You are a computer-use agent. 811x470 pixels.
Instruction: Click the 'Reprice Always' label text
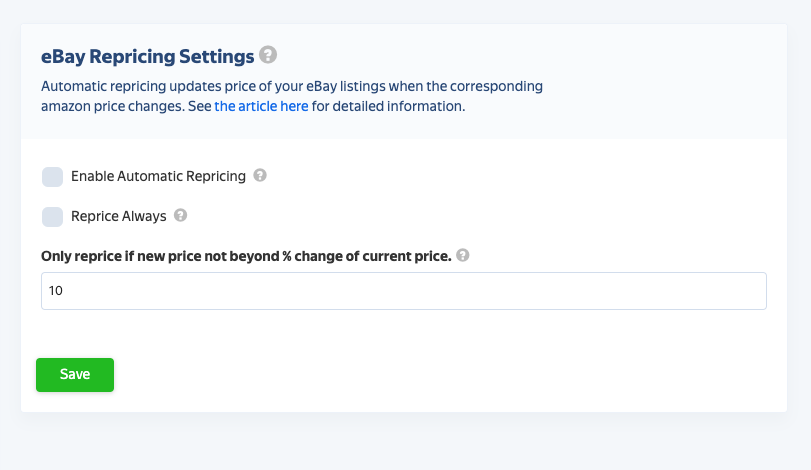click(118, 216)
